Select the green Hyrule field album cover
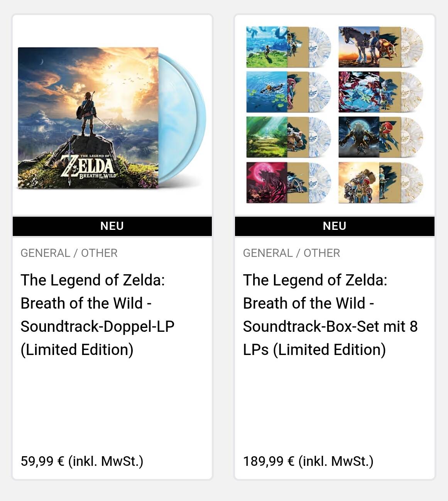This screenshot has height=501, width=448. (x=267, y=47)
